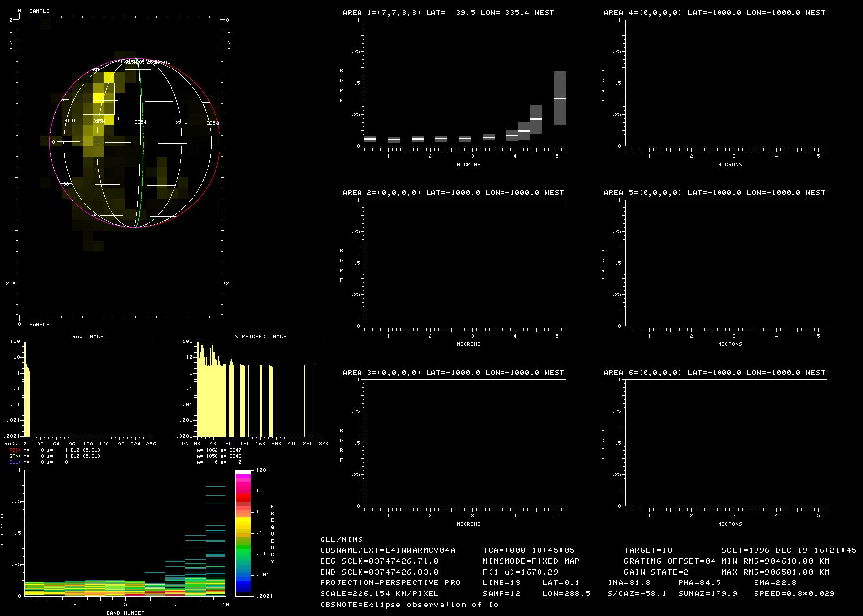Click the OBSNOTE eclipse observation text
The image size is (863, 616).
pos(409,605)
